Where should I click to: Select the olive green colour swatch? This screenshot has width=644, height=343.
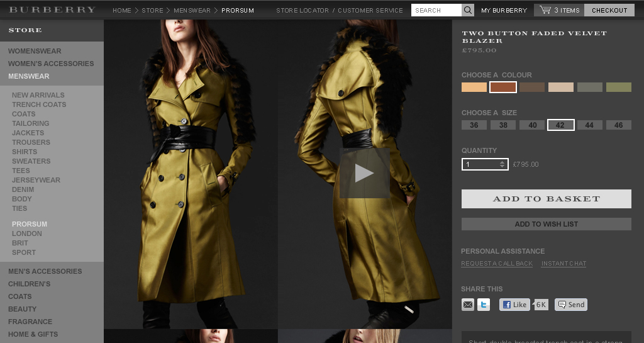pyautogui.click(x=619, y=87)
